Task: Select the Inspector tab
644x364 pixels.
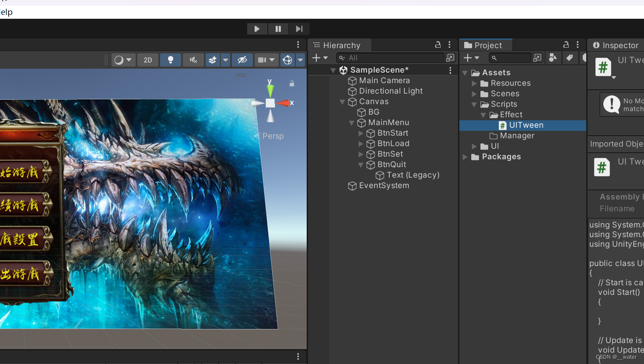Action: 616,45
